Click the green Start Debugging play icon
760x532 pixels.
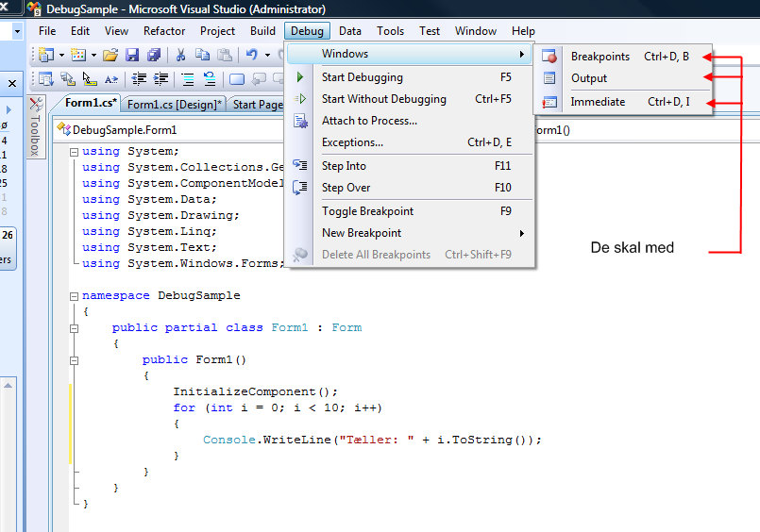[x=300, y=77]
